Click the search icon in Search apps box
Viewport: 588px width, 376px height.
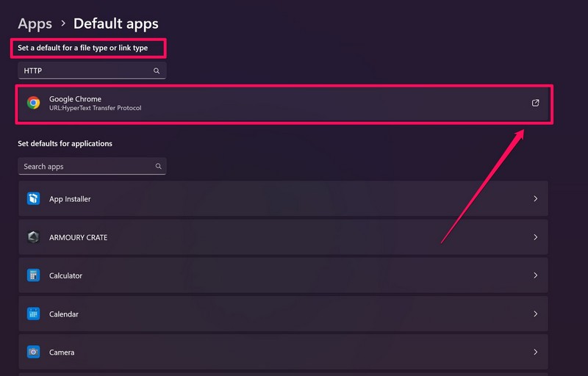(158, 167)
